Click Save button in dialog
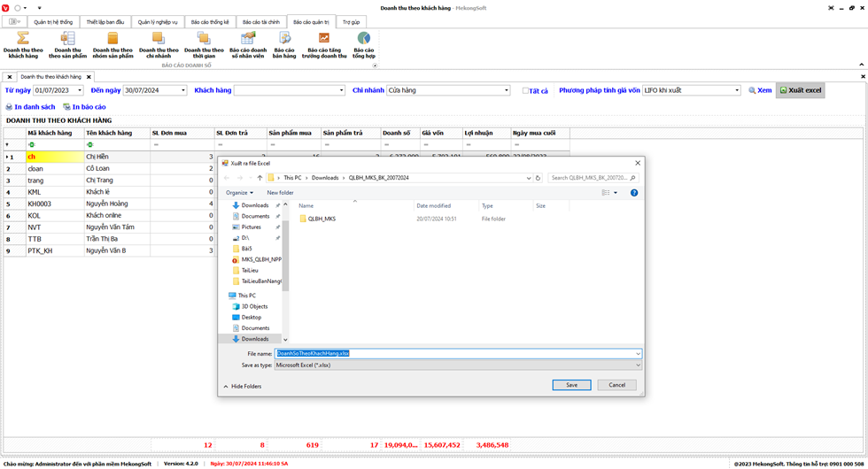 (x=572, y=385)
